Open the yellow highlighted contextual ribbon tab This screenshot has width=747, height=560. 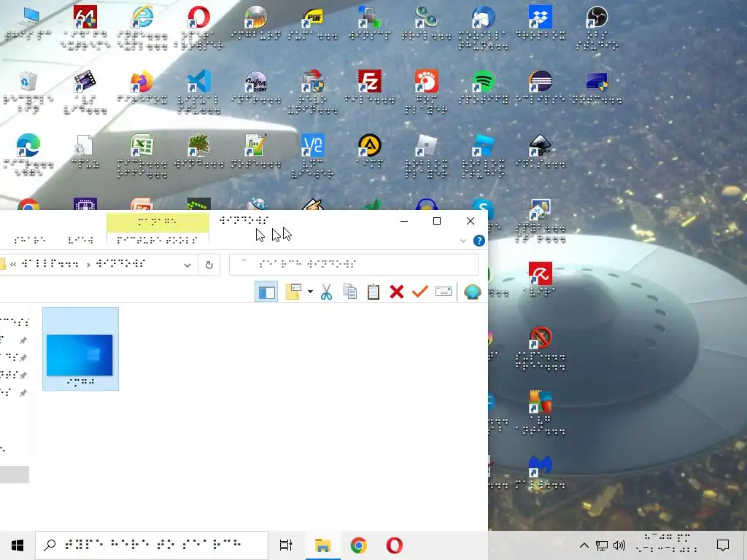click(158, 222)
